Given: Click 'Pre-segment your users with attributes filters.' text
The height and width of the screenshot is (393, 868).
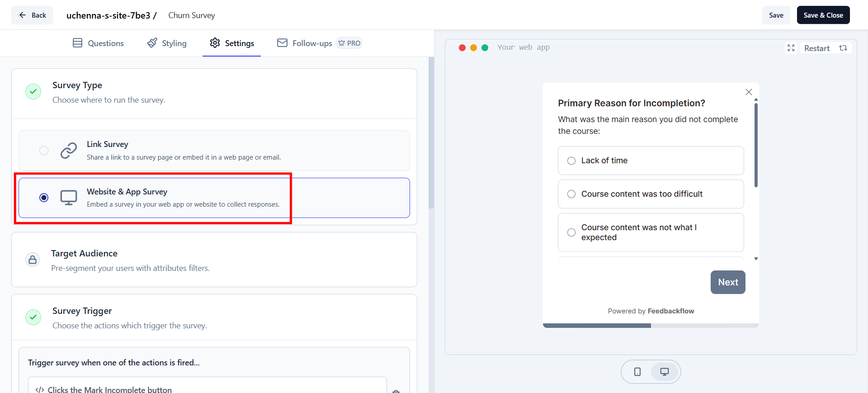Looking at the screenshot, I should coord(130,268).
